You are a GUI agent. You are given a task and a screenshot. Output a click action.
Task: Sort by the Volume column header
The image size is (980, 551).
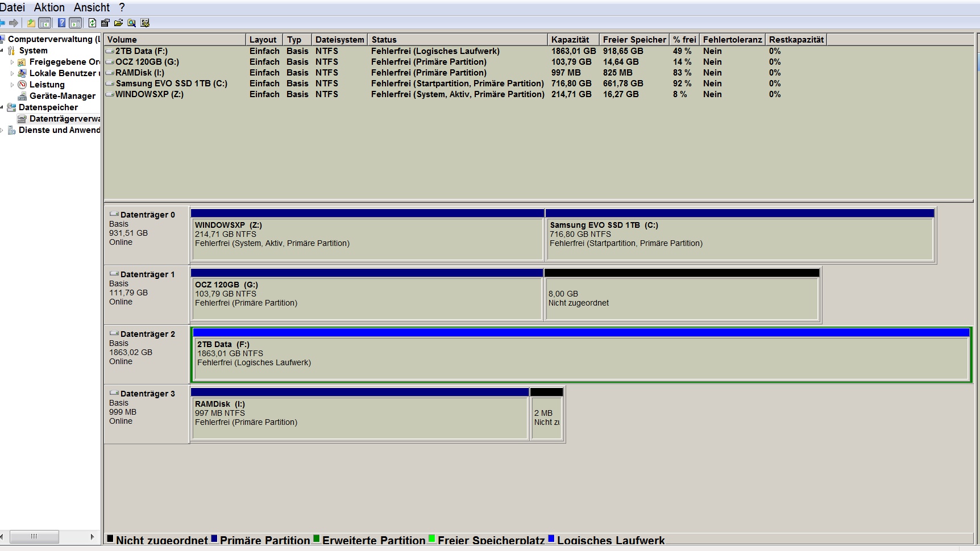[175, 39]
